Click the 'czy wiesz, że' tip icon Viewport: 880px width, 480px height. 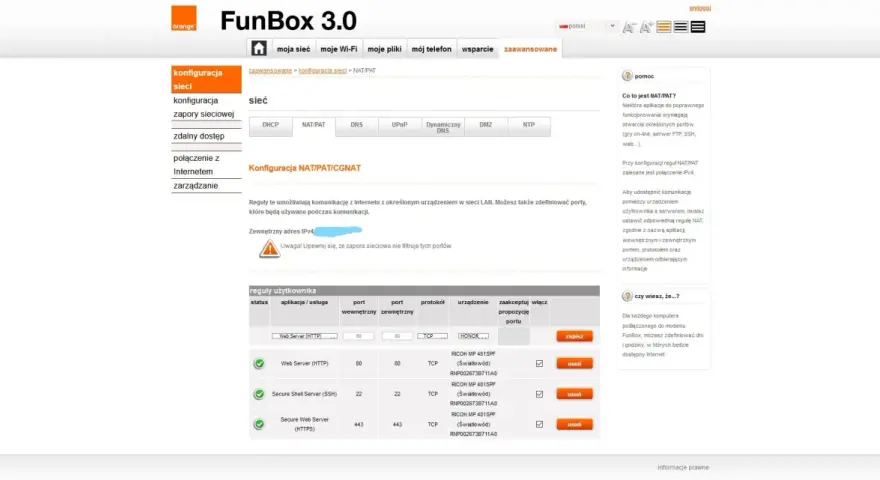[627, 296]
